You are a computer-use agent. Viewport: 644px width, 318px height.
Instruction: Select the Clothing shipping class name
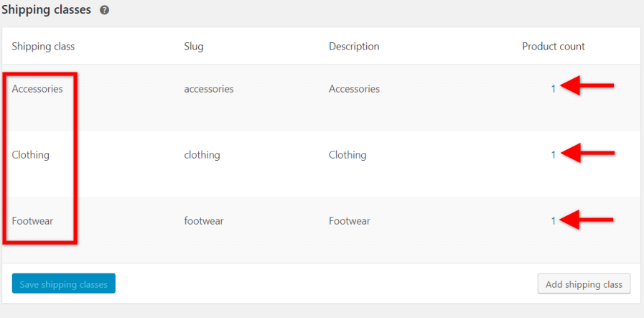click(30, 155)
